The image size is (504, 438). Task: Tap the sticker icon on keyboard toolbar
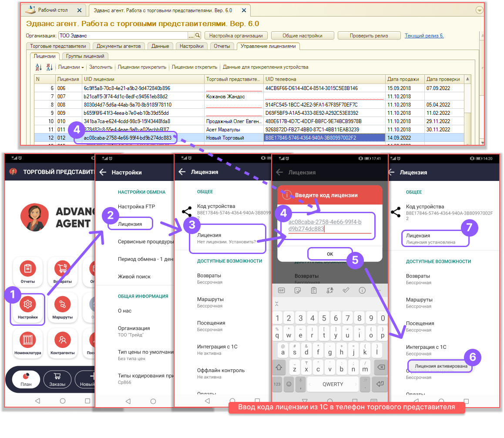pyautogui.click(x=298, y=290)
